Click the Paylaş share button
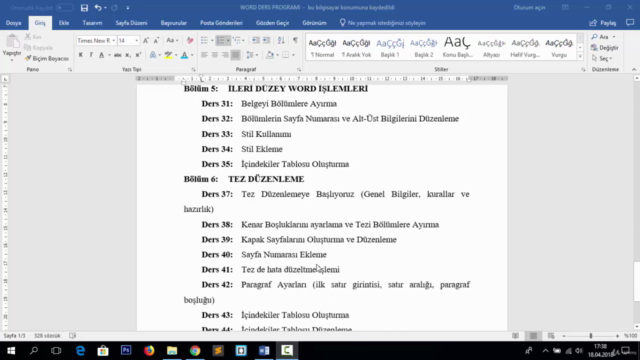This screenshot has width=640, height=360. coord(603,23)
